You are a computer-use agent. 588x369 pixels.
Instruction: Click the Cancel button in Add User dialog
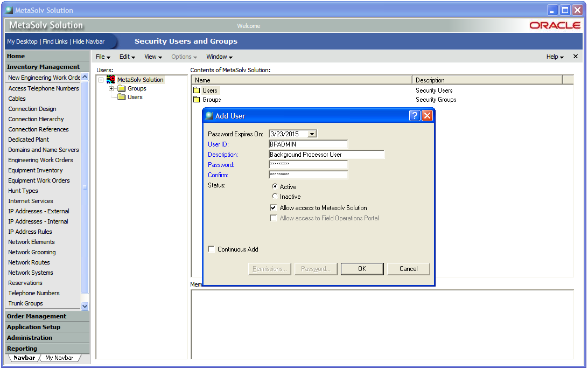pos(408,268)
